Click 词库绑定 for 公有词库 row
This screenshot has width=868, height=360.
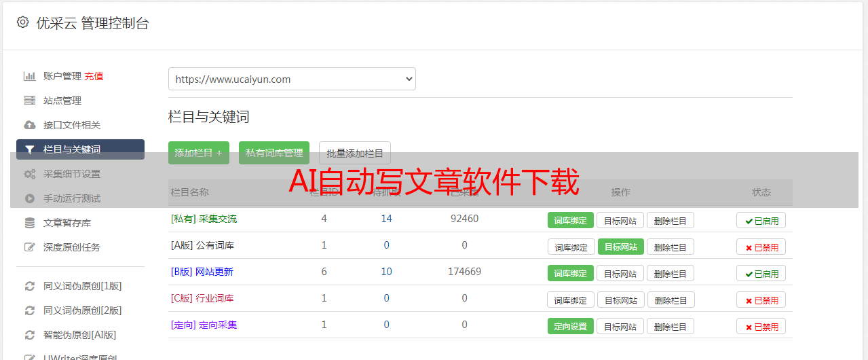(571, 247)
